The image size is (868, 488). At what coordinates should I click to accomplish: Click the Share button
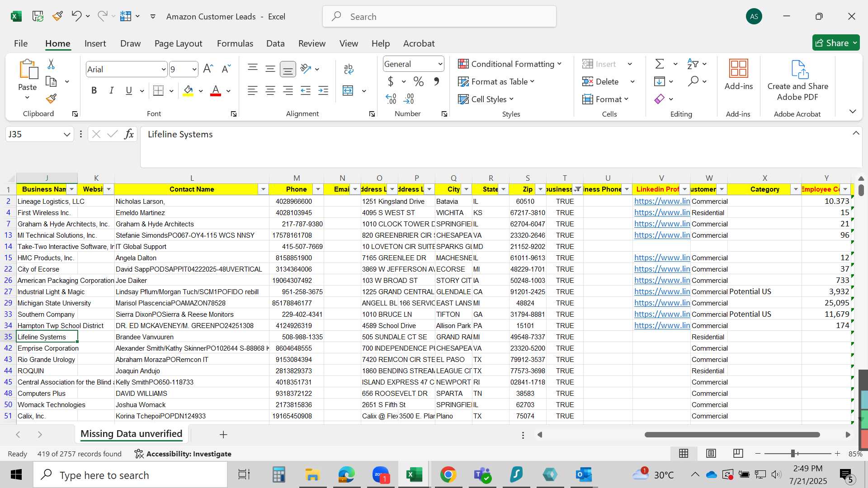[x=836, y=43]
